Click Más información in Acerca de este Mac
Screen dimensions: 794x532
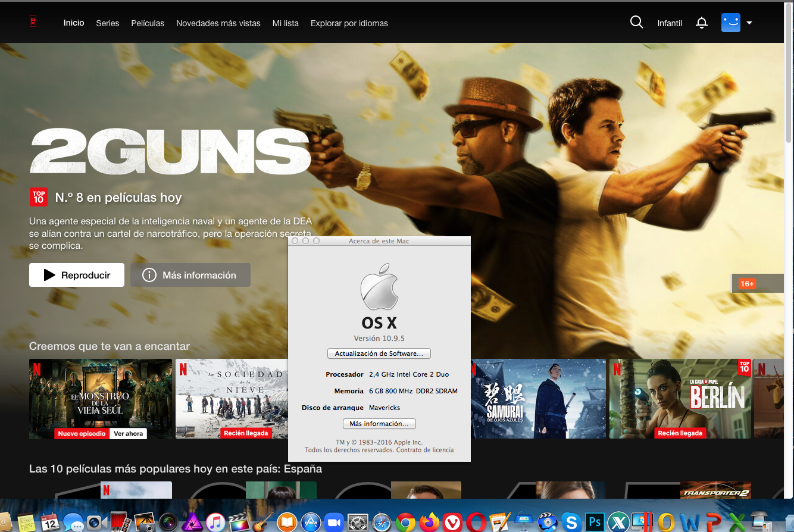(379, 424)
